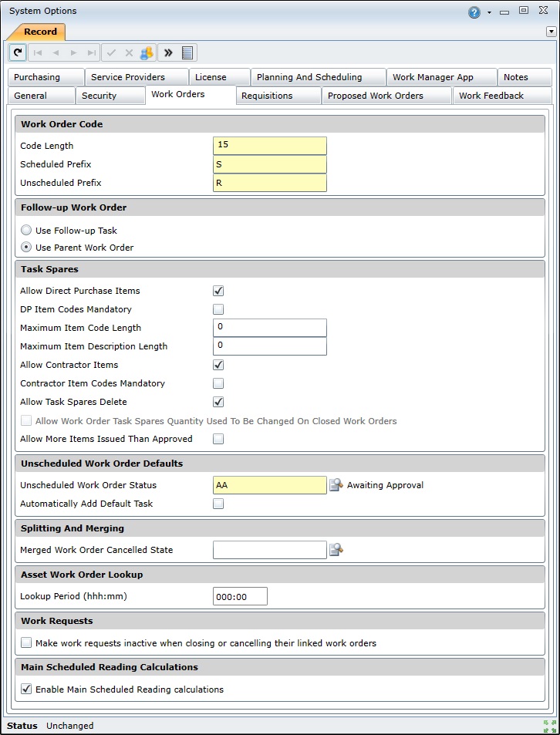The height and width of the screenshot is (735, 560).
Task: Open lookup for Merged Work Order Cancelled State
Action: click(x=336, y=550)
